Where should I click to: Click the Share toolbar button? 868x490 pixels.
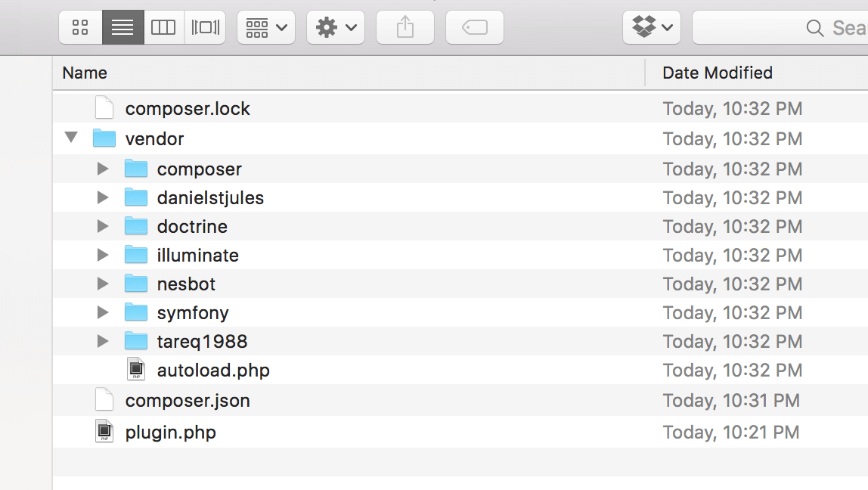click(405, 27)
